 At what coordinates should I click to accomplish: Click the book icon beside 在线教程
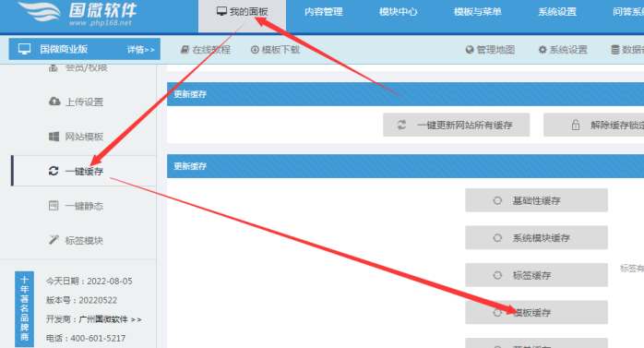185,50
